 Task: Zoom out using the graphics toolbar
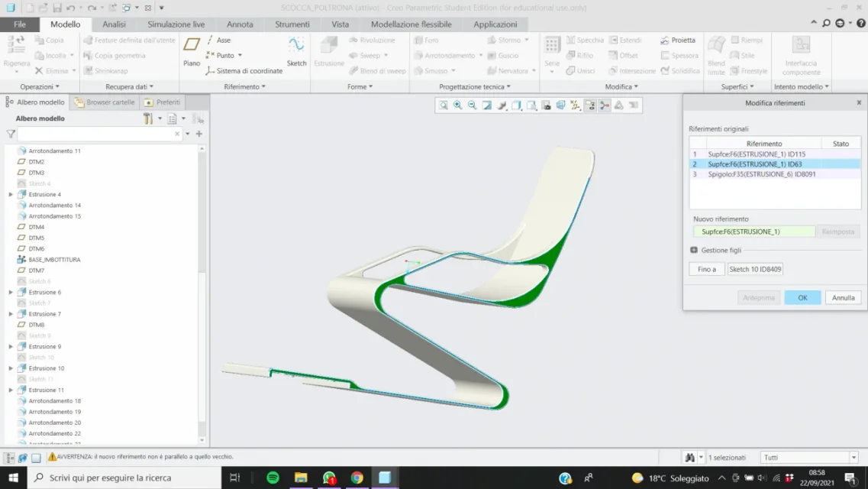coord(473,105)
